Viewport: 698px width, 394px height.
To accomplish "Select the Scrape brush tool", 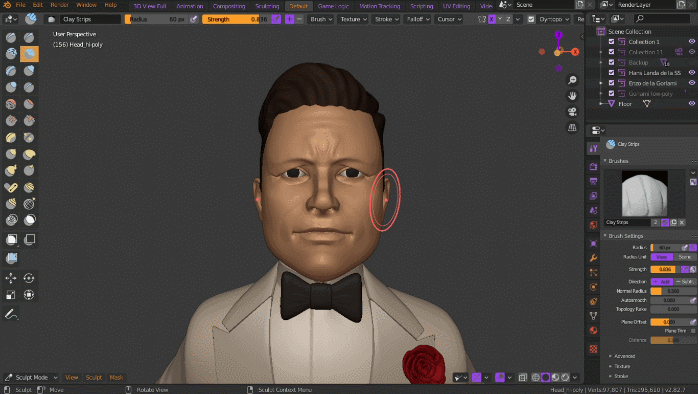I will pyautogui.click(x=29, y=120).
